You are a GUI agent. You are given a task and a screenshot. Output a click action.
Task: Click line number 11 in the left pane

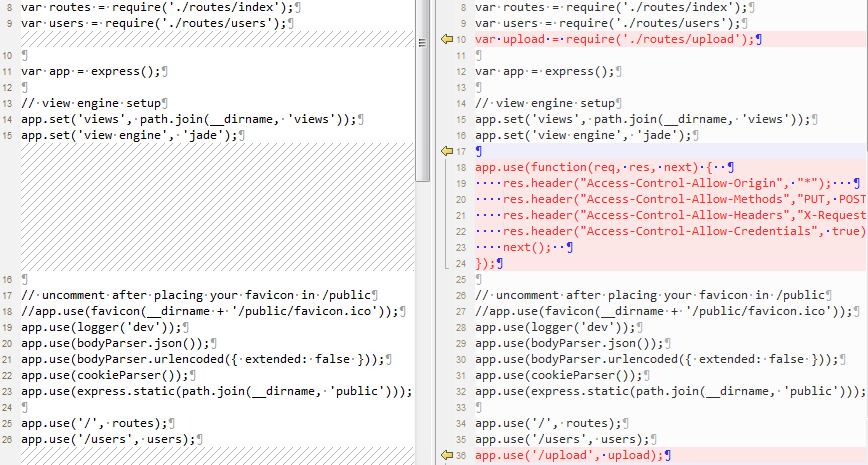click(8, 72)
